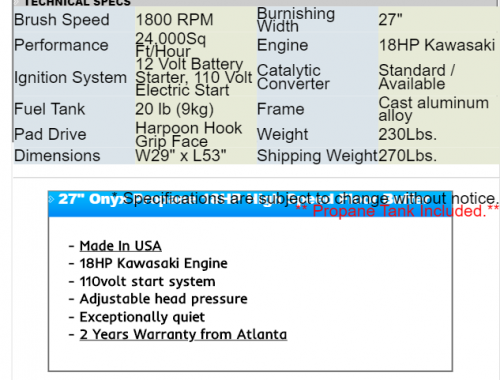500x380 pixels.
Task: Open the Made In USA link
Action: [x=120, y=246]
